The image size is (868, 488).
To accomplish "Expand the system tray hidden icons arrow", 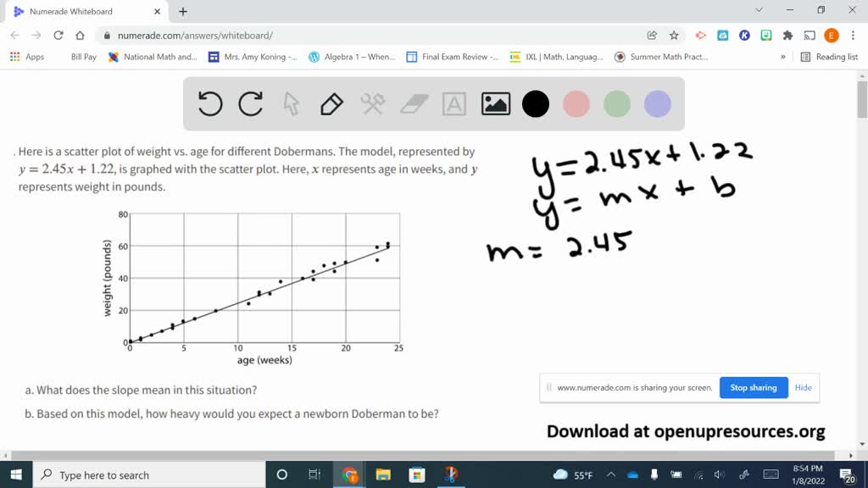I will [x=610, y=475].
